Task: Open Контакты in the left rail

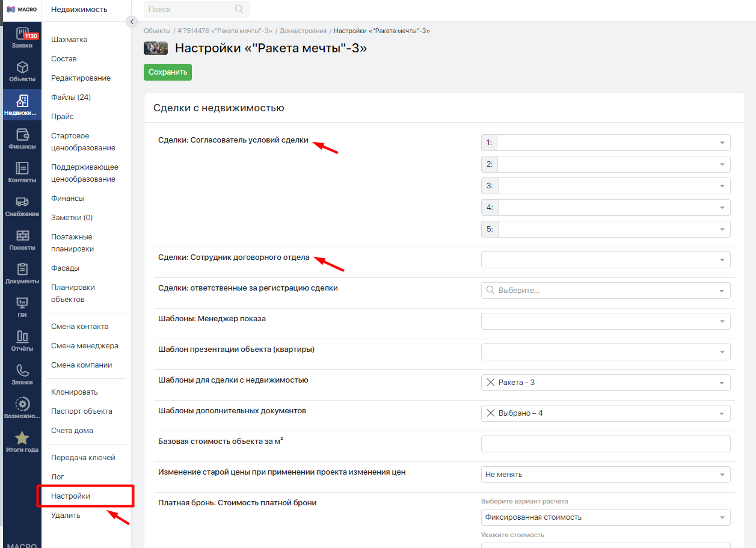Action: 22,172
